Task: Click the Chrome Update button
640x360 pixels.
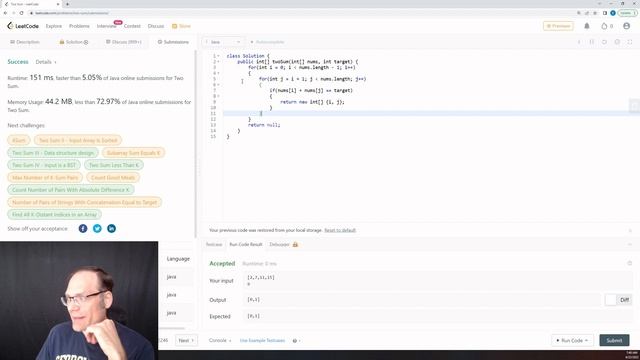Action: point(627,13)
